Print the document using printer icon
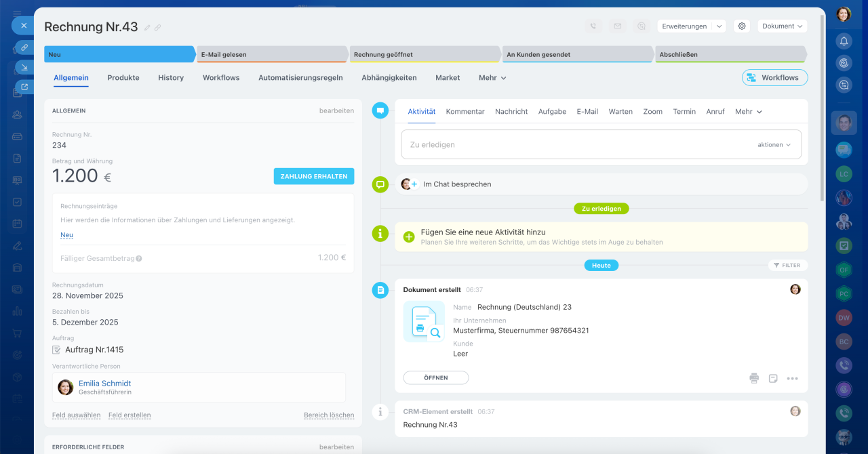868x454 pixels. pos(754,378)
